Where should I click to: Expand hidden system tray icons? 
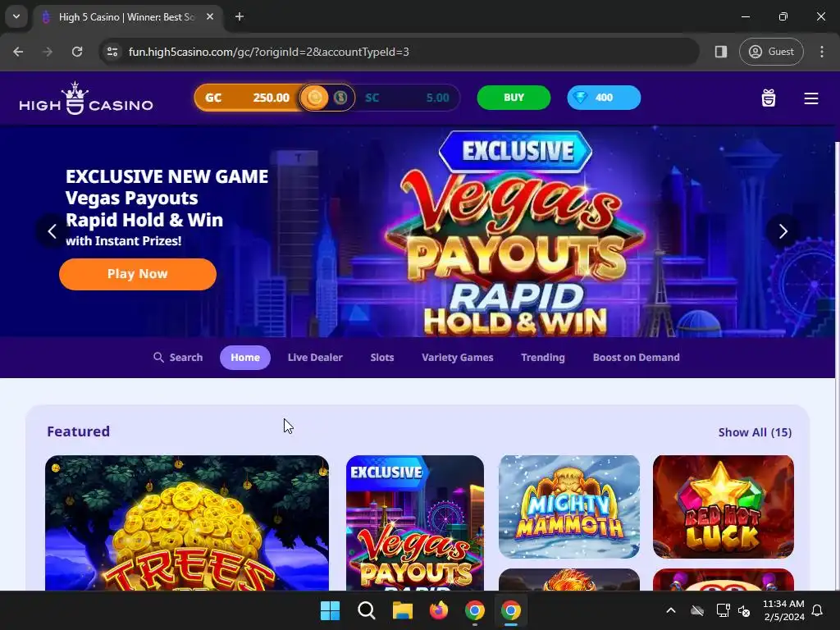671,610
